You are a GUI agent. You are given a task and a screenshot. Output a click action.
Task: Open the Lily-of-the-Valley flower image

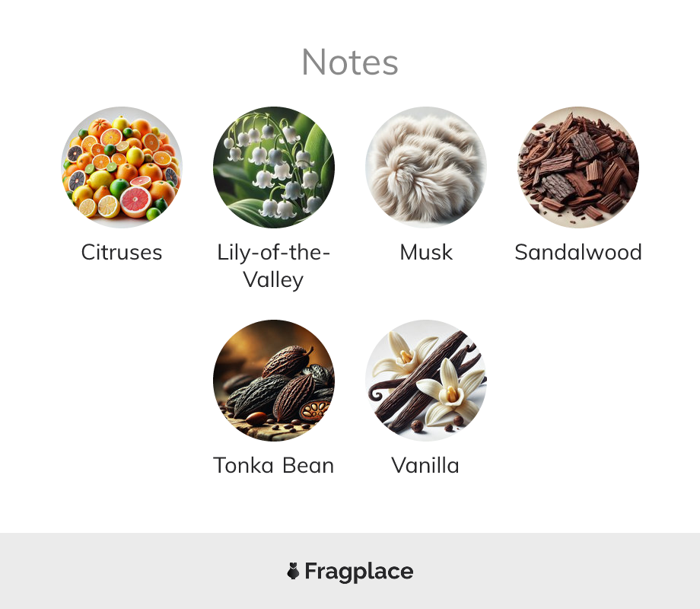(274, 167)
